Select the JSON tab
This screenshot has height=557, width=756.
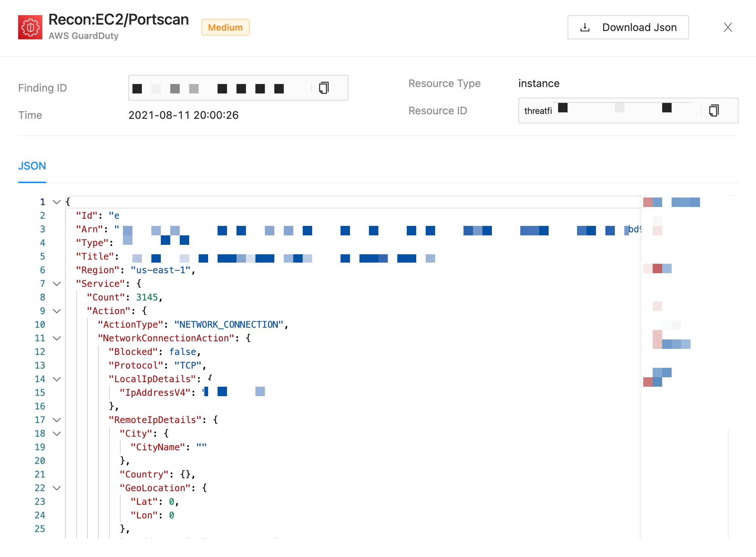(32, 166)
